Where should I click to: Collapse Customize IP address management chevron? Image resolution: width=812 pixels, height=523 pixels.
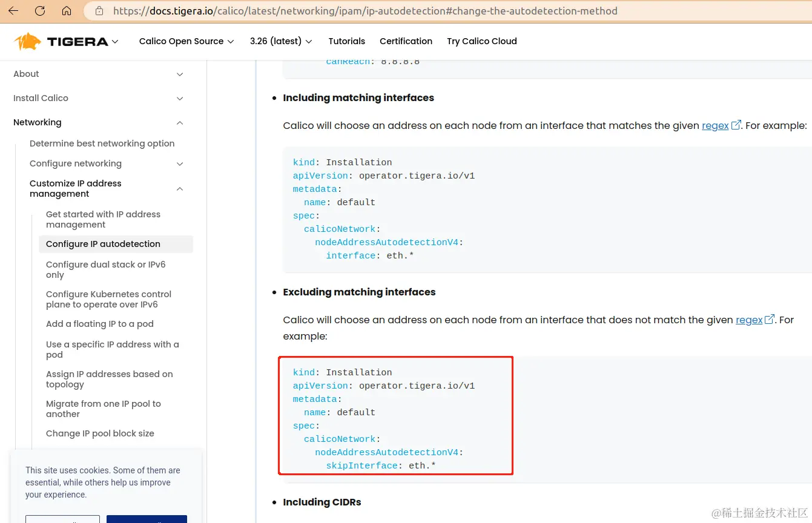click(180, 189)
